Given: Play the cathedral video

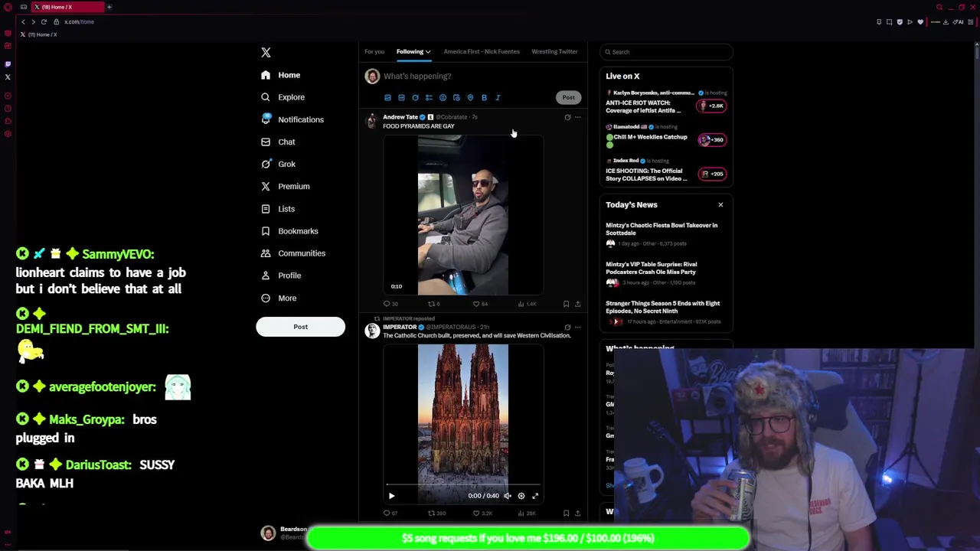Looking at the screenshot, I should (x=391, y=496).
